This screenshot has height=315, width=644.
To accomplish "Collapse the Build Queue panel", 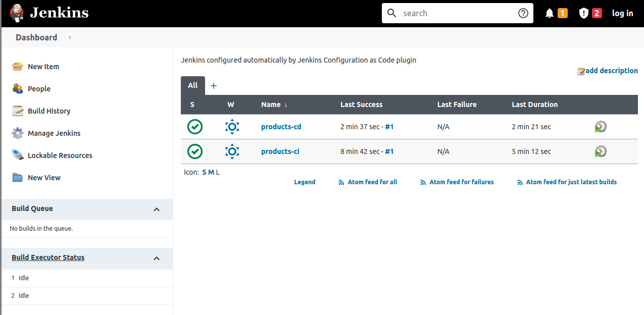I will coord(157,209).
